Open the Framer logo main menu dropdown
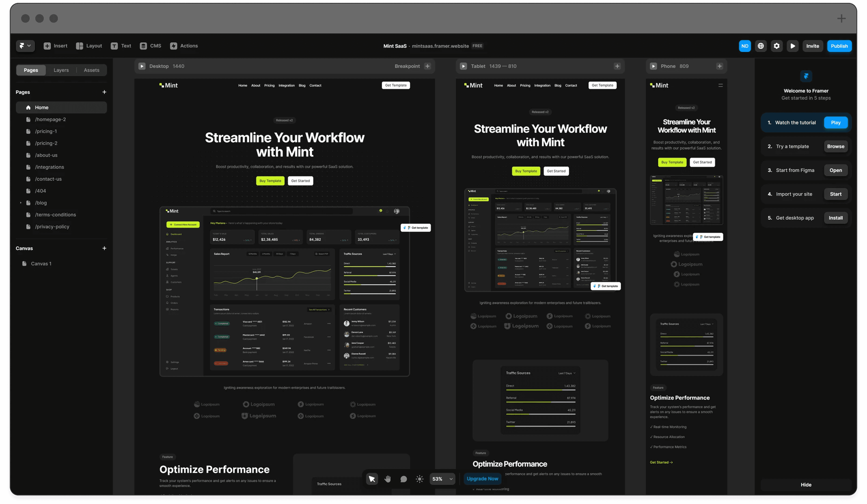This screenshot has height=504, width=867. pyautogui.click(x=25, y=46)
